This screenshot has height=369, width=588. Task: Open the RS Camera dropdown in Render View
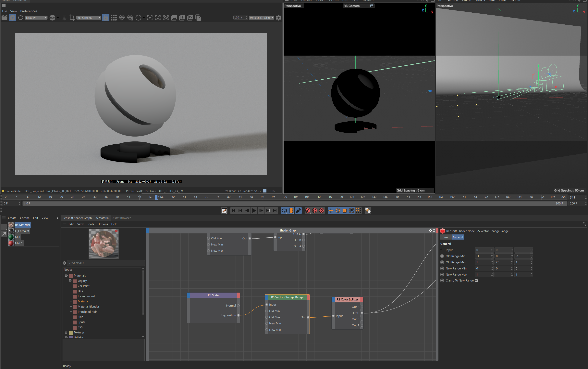point(89,18)
